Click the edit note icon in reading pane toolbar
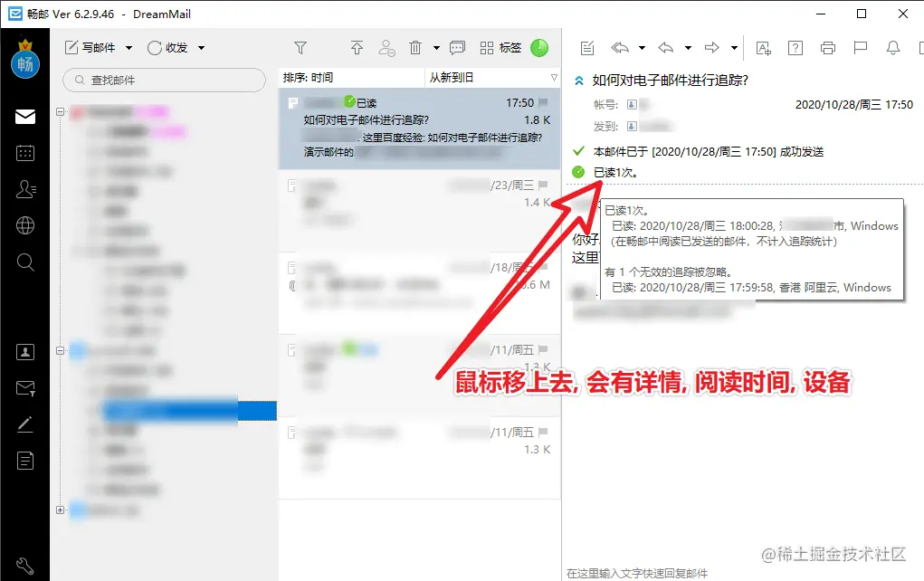This screenshot has height=581, width=924. (587, 48)
